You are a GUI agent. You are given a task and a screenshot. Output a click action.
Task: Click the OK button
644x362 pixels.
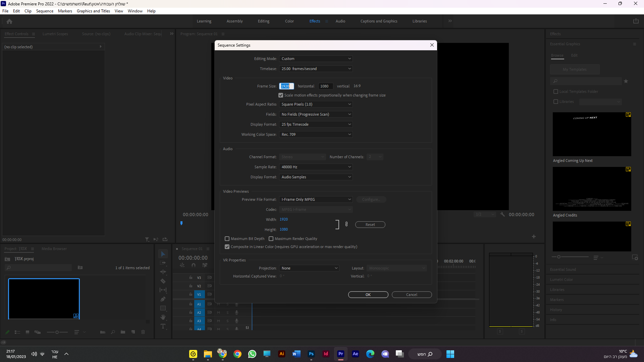click(368, 295)
